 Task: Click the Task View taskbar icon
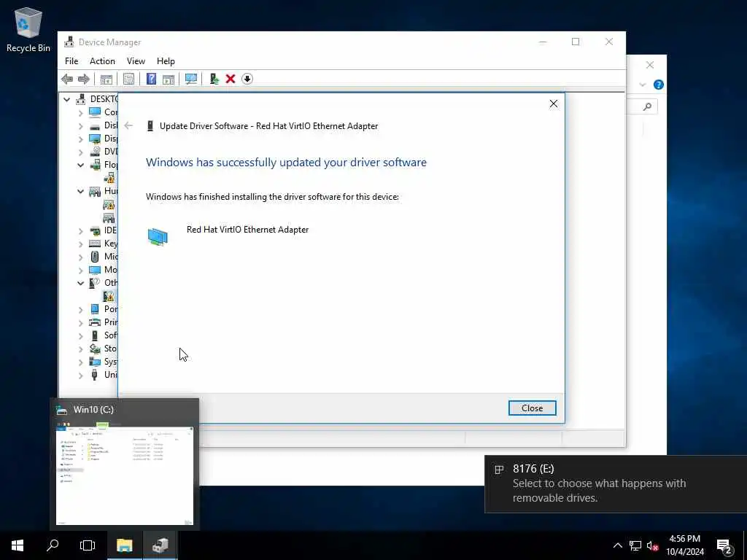click(x=88, y=545)
